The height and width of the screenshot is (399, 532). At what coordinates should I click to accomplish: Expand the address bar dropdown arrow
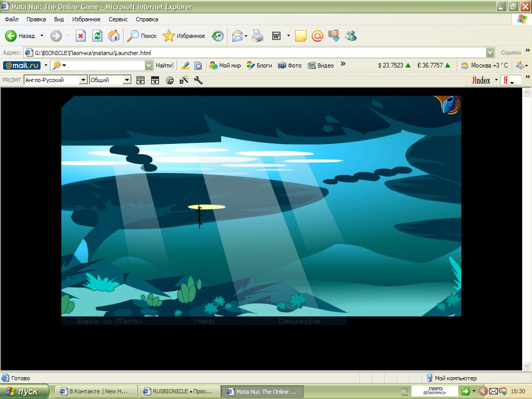click(x=490, y=52)
